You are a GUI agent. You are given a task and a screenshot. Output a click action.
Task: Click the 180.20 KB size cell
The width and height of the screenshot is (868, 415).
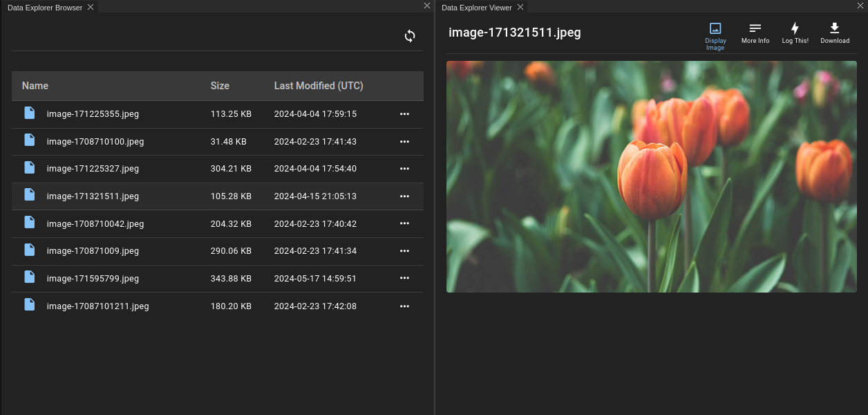point(231,306)
